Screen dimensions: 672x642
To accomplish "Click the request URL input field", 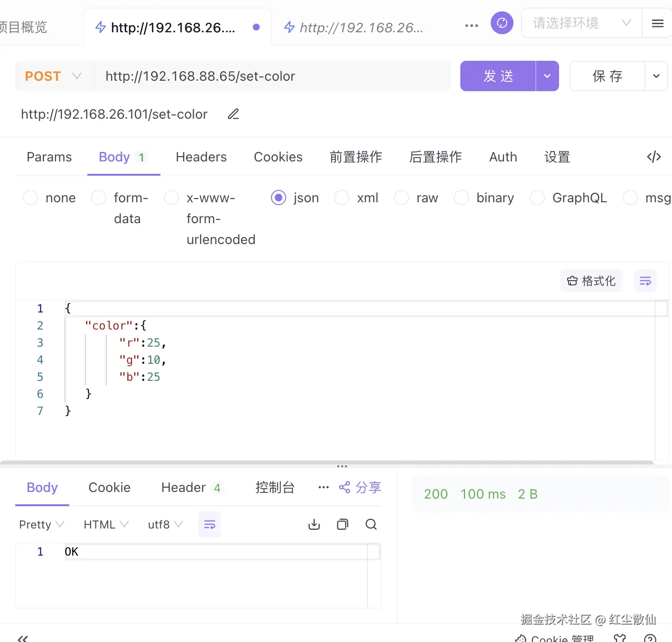I will 272,76.
